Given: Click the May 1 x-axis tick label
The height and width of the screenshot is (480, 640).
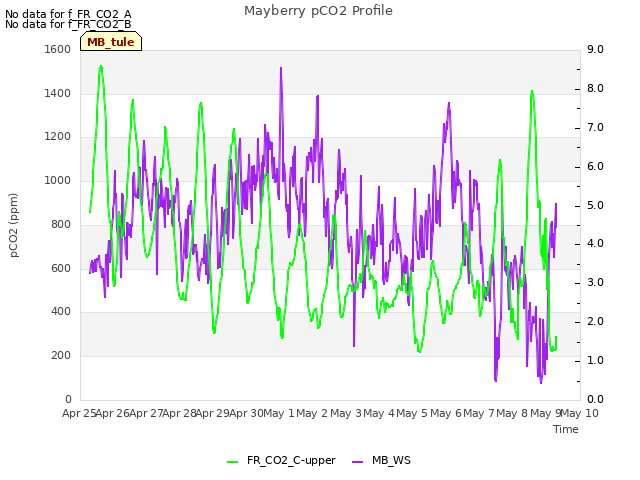Looking at the screenshot, I should click(279, 413).
